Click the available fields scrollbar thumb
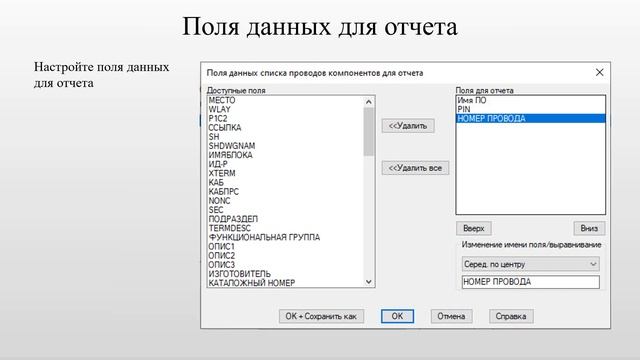 (369, 132)
